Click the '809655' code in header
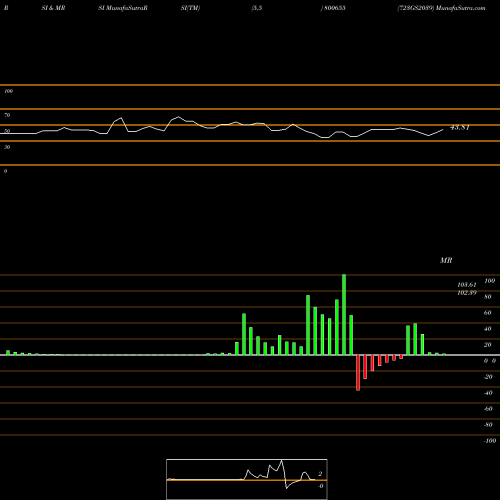Viewport: 500px width, 500px height. click(334, 8)
